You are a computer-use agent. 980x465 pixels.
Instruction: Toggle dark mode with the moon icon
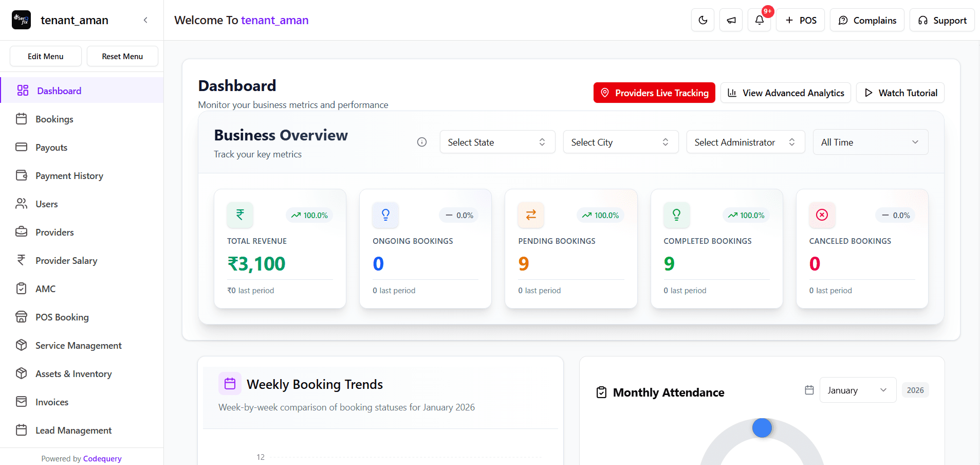pos(702,20)
